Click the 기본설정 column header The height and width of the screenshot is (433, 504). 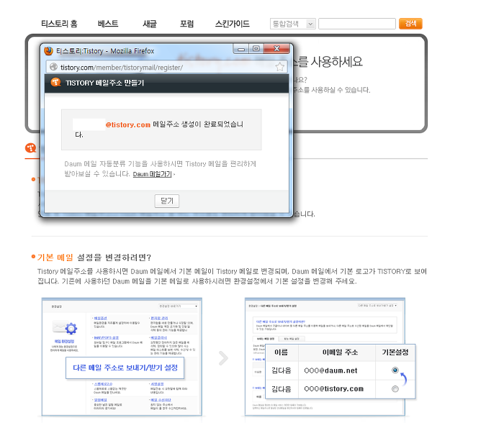pos(395,352)
